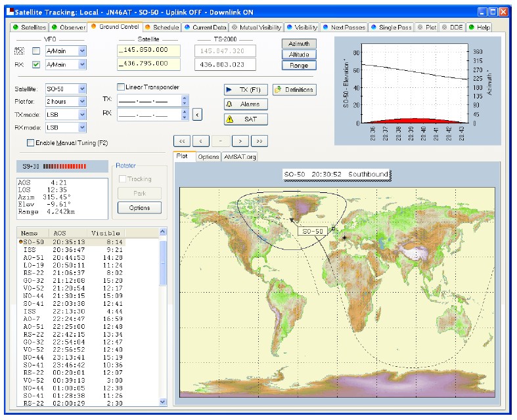Open Definitions folder icon button

click(294, 90)
